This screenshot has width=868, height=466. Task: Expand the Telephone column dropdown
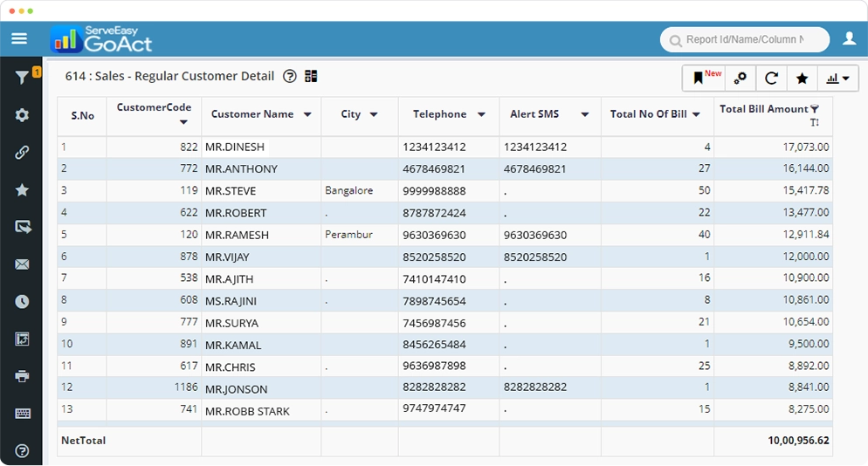point(481,115)
